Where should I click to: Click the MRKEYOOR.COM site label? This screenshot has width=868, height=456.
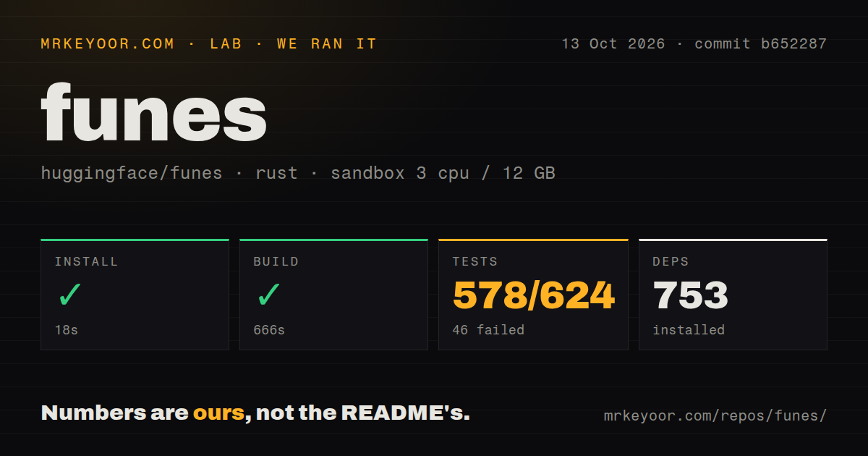pos(108,44)
